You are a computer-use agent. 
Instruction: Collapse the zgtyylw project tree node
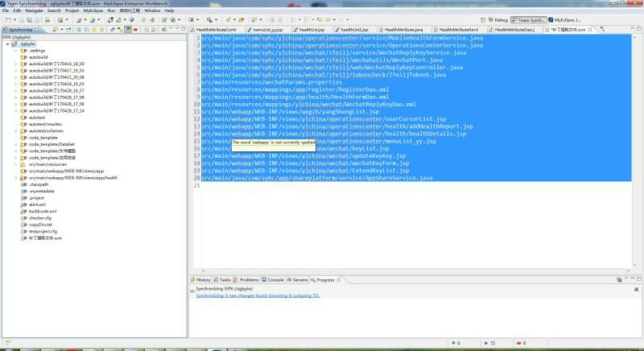click(6, 43)
